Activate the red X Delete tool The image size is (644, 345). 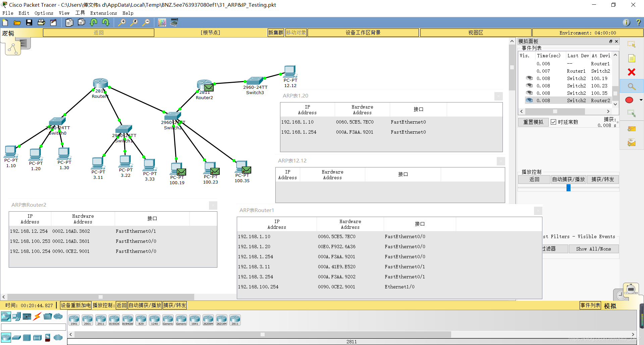pyautogui.click(x=632, y=72)
